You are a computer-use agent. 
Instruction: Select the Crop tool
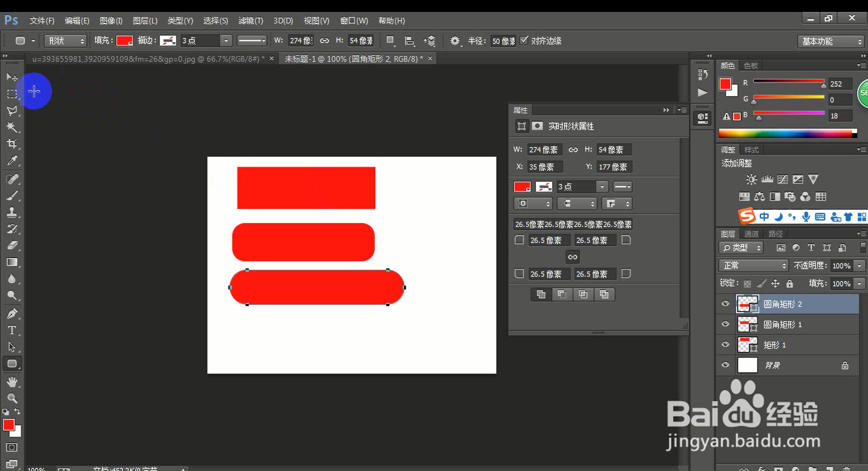coord(12,144)
